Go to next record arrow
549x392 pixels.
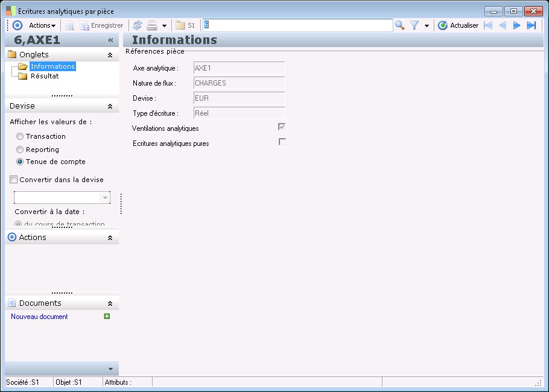pyautogui.click(x=516, y=25)
